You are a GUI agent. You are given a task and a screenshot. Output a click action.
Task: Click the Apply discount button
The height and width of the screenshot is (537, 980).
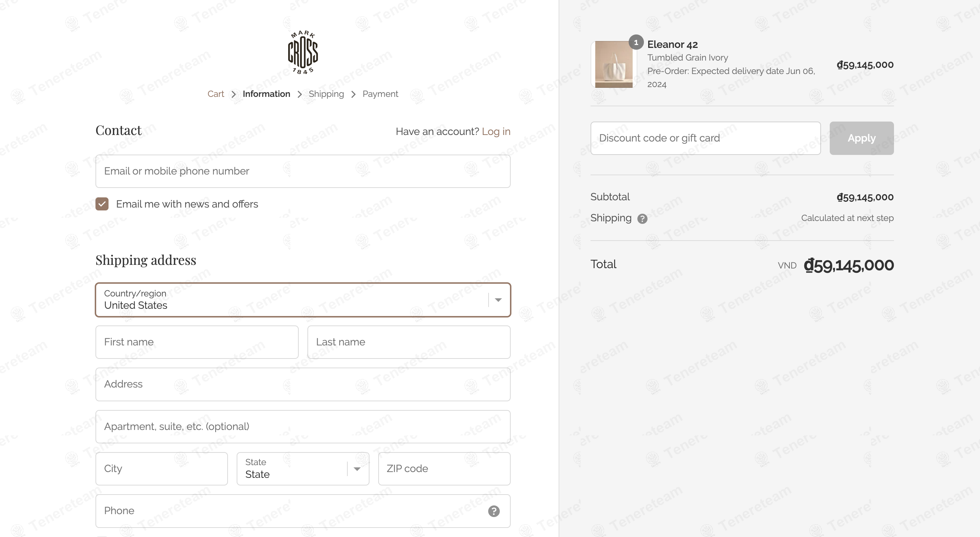861,138
